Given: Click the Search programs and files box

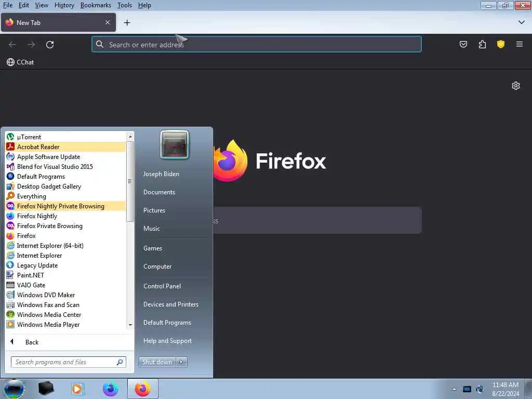Looking at the screenshot, I should pyautogui.click(x=69, y=362).
